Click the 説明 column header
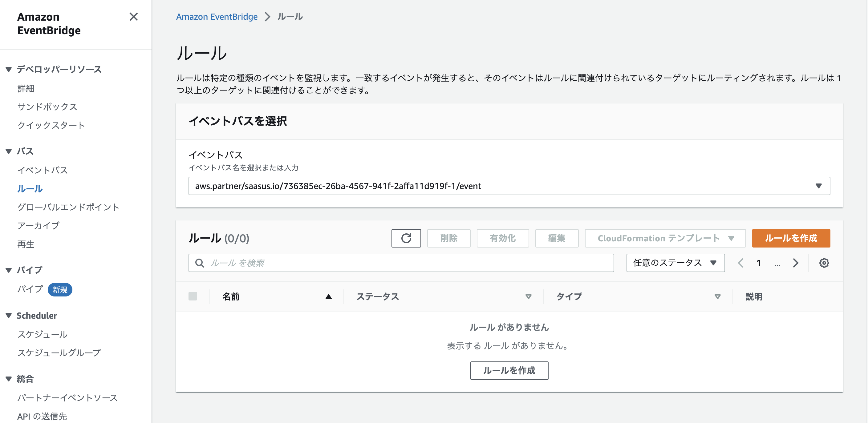868x423 pixels. 754,297
